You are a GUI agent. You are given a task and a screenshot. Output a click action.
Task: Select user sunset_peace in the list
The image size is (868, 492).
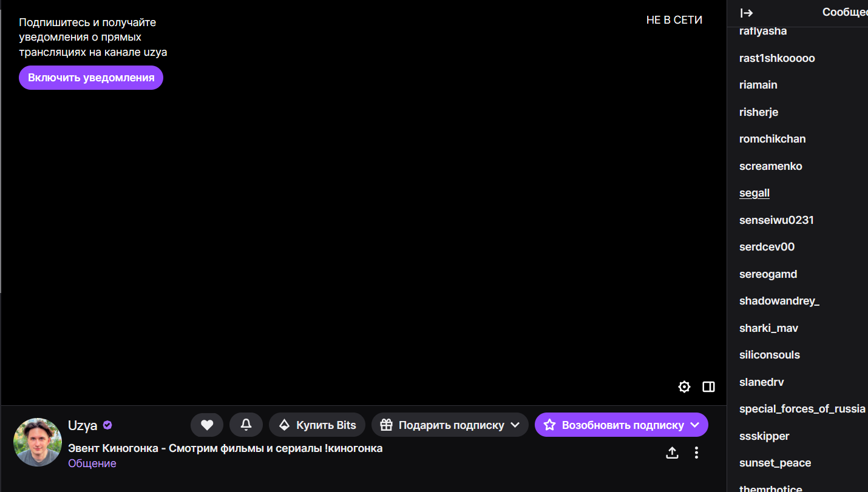775,463
